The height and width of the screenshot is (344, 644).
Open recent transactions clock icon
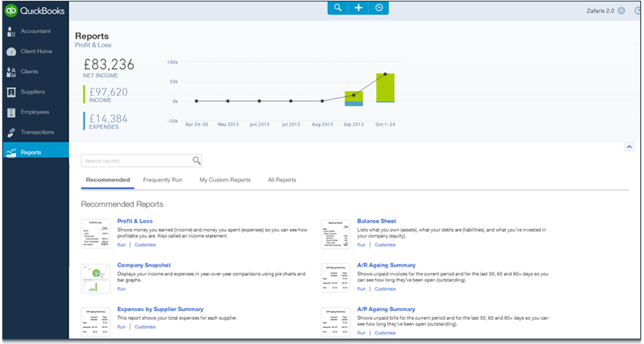click(x=378, y=8)
